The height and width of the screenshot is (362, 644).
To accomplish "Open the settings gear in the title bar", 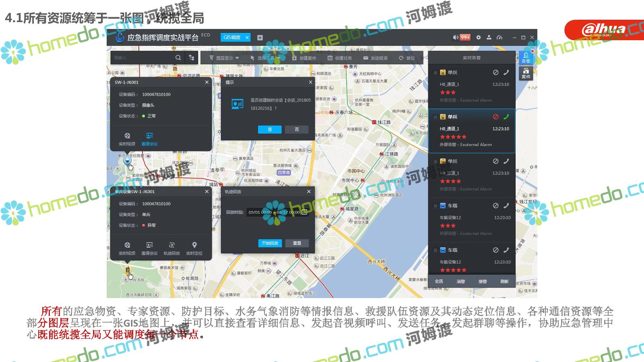I will (x=478, y=37).
